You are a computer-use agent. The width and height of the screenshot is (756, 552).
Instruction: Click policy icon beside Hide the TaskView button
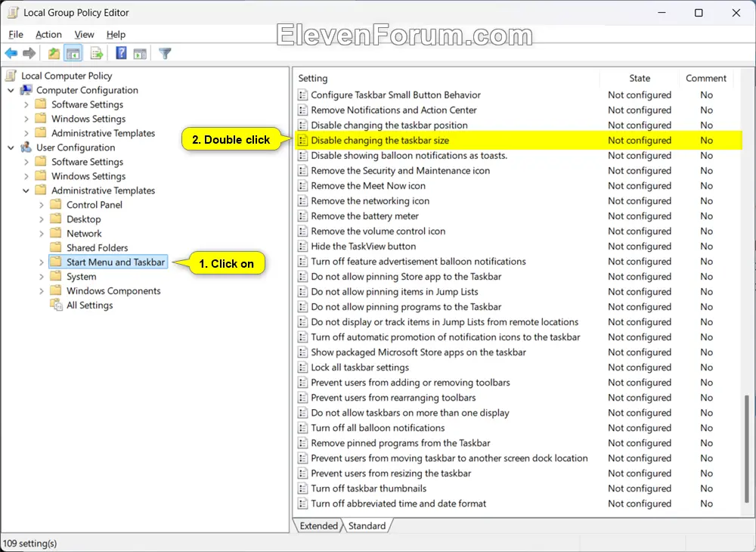pyautogui.click(x=302, y=247)
